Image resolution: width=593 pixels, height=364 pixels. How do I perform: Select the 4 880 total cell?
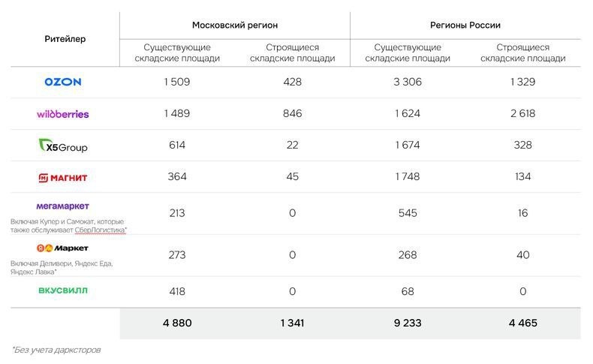pyautogui.click(x=177, y=323)
